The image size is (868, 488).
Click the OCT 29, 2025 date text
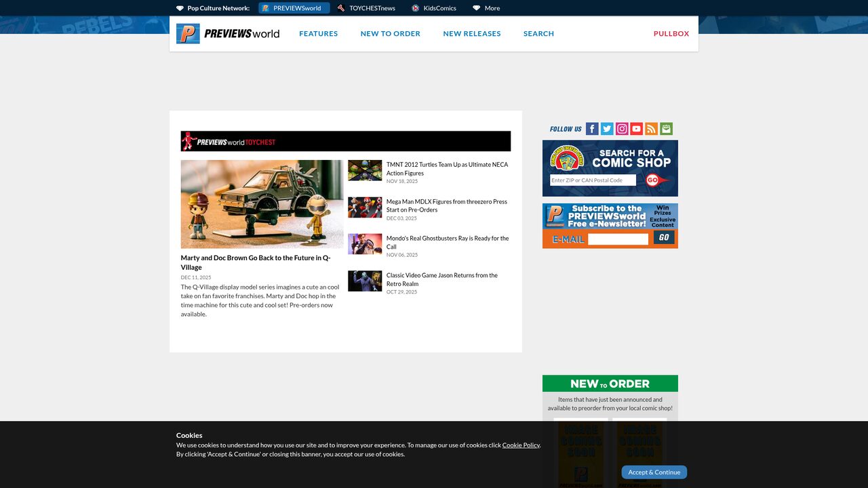click(402, 292)
